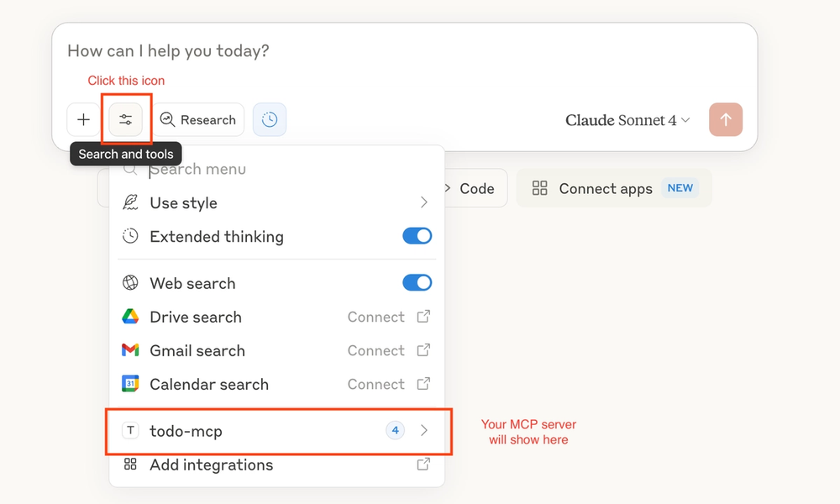Click the send arrow button

tap(726, 119)
